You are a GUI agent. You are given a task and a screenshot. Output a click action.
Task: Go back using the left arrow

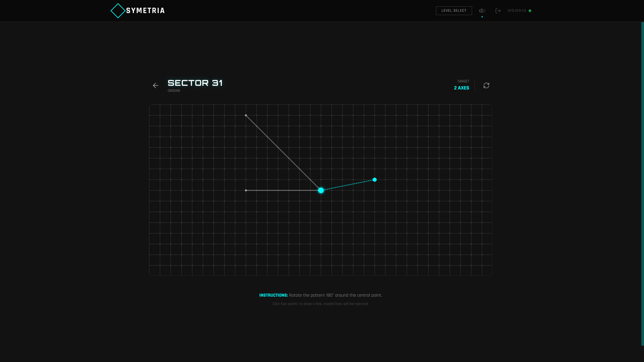click(x=155, y=85)
